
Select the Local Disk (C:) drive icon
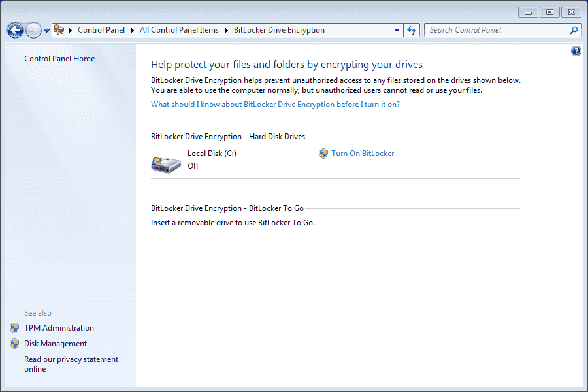(166, 163)
